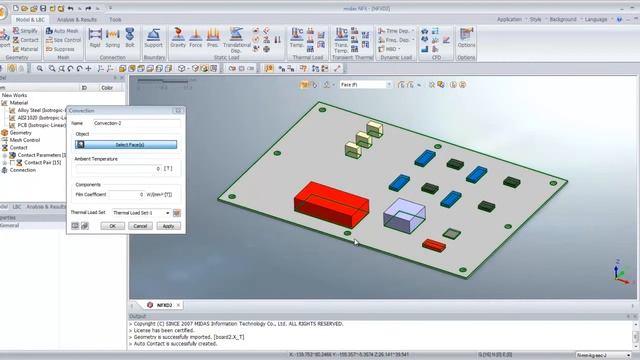Select the Force load tool

196,38
